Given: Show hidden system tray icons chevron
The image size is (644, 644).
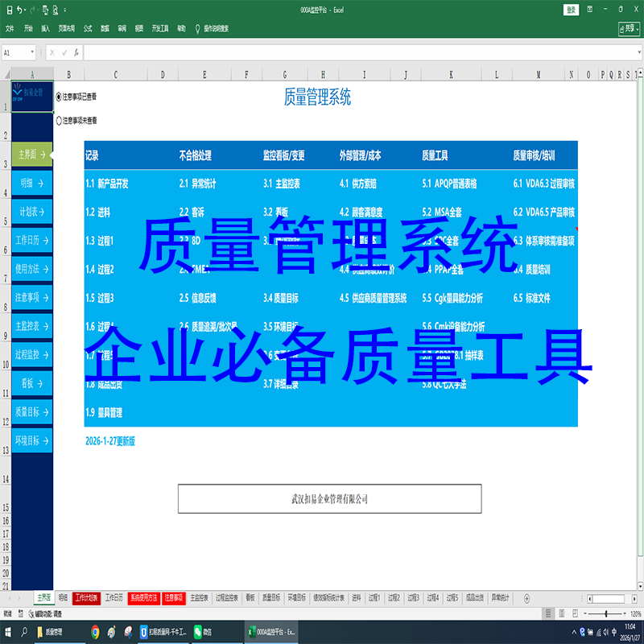Looking at the screenshot, I should 574,632.
